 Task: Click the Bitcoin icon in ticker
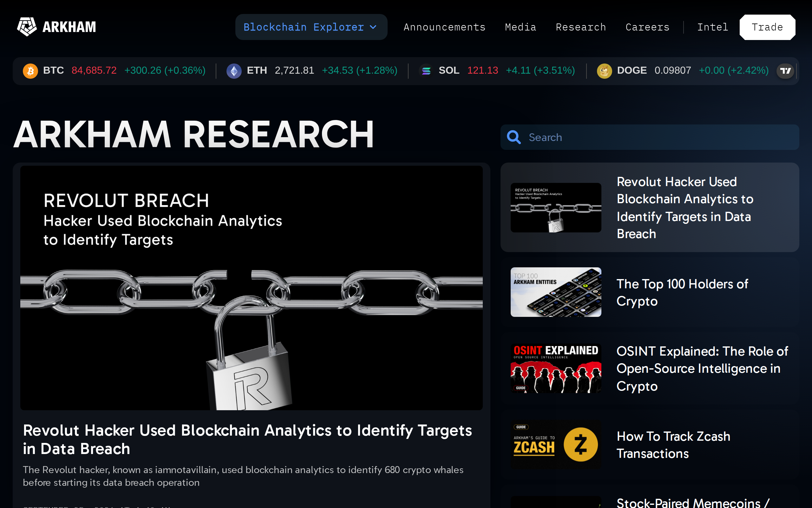(x=30, y=70)
